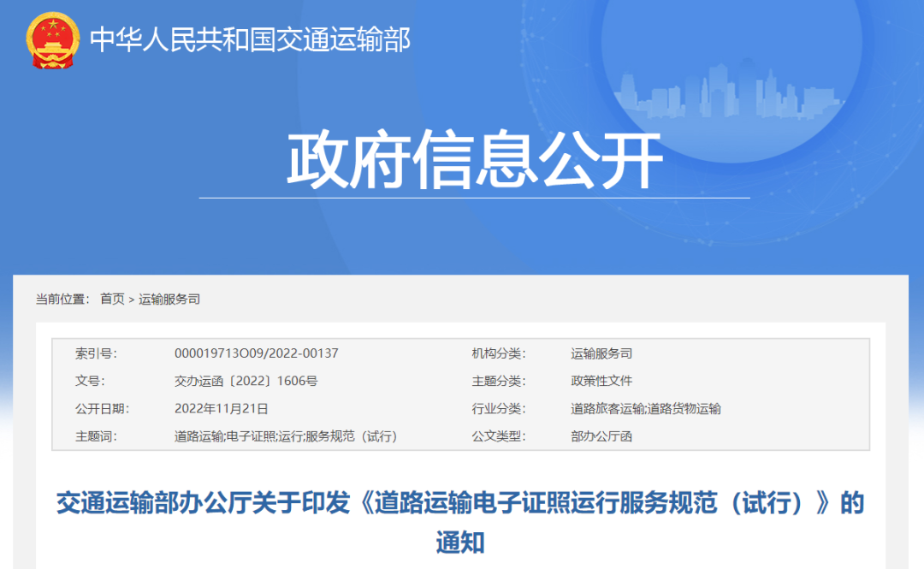Click the 主题分类 label
The height and width of the screenshot is (569, 924).
[x=499, y=381]
